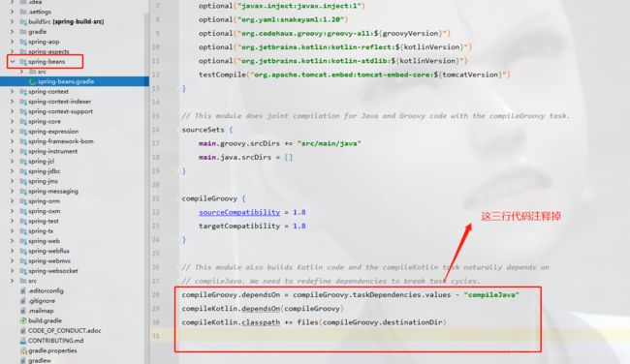Viewport: 630px width, 364px height.
Task: Click the "src/main/java" string literal
Action: pyautogui.click(x=329, y=143)
